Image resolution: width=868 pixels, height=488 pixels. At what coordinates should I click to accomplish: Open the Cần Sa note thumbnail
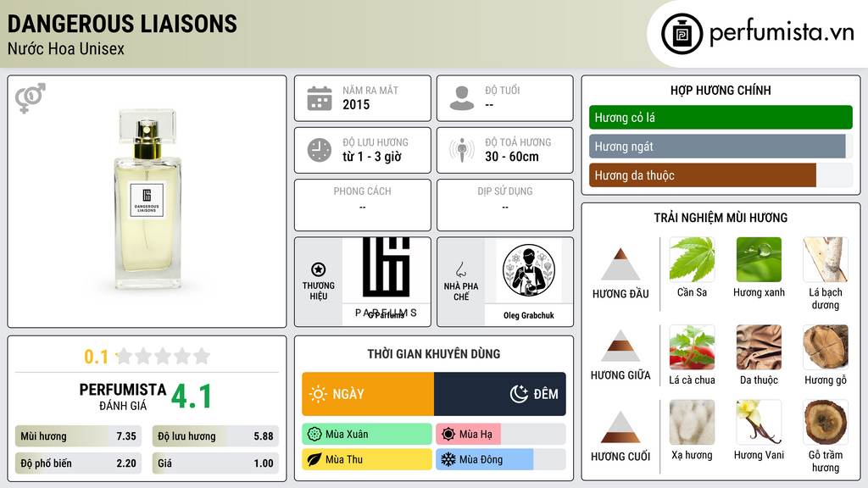692,259
